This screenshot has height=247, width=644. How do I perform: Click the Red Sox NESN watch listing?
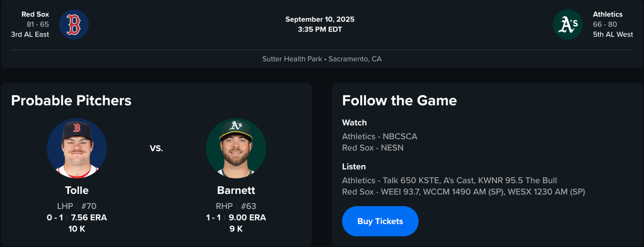[x=372, y=148]
